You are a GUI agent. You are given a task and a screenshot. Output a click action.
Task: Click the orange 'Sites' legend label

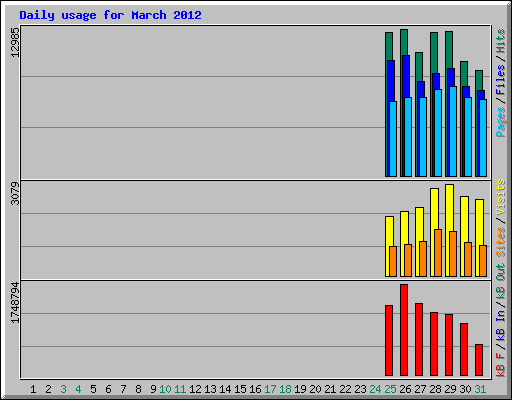pos(500,242)
